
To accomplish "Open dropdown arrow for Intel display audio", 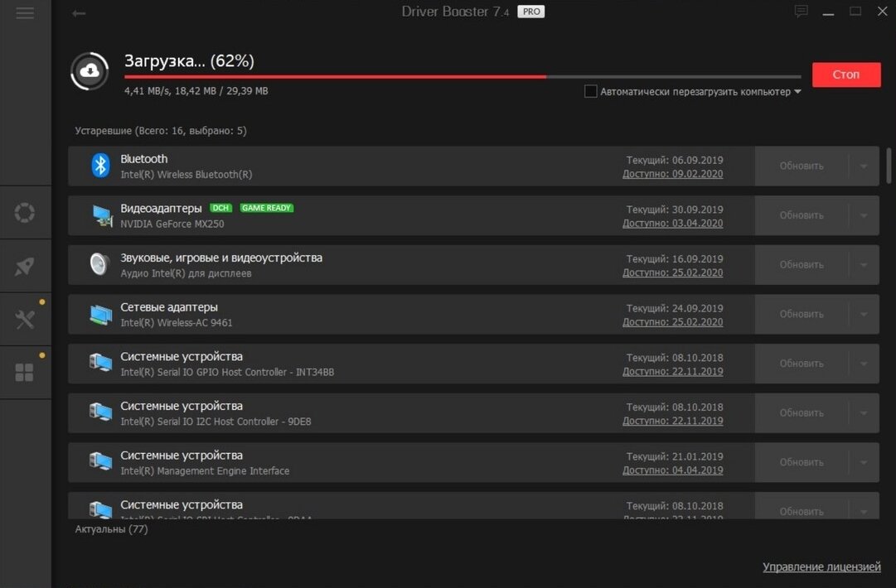I will [x=864, y=265].
